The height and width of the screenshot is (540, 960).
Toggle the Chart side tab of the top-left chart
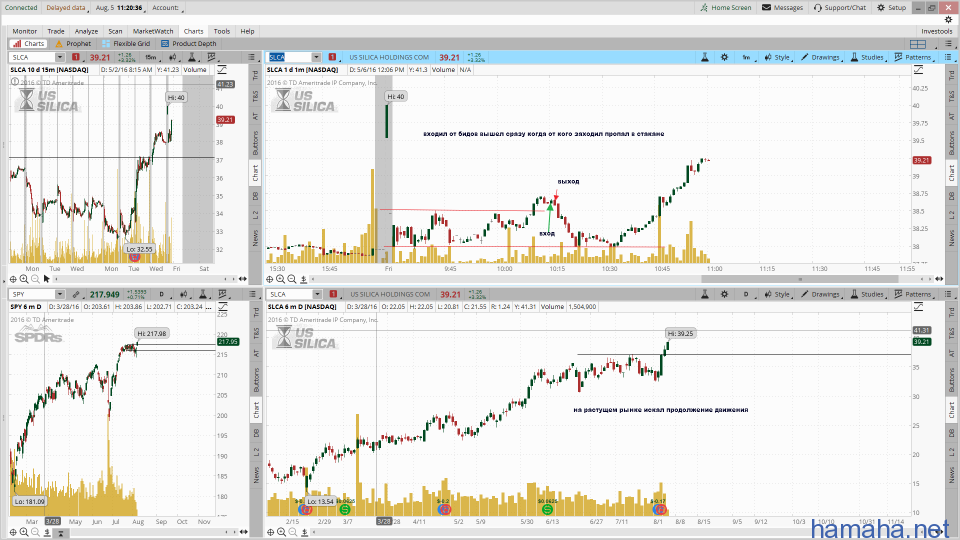click(256, 173)
